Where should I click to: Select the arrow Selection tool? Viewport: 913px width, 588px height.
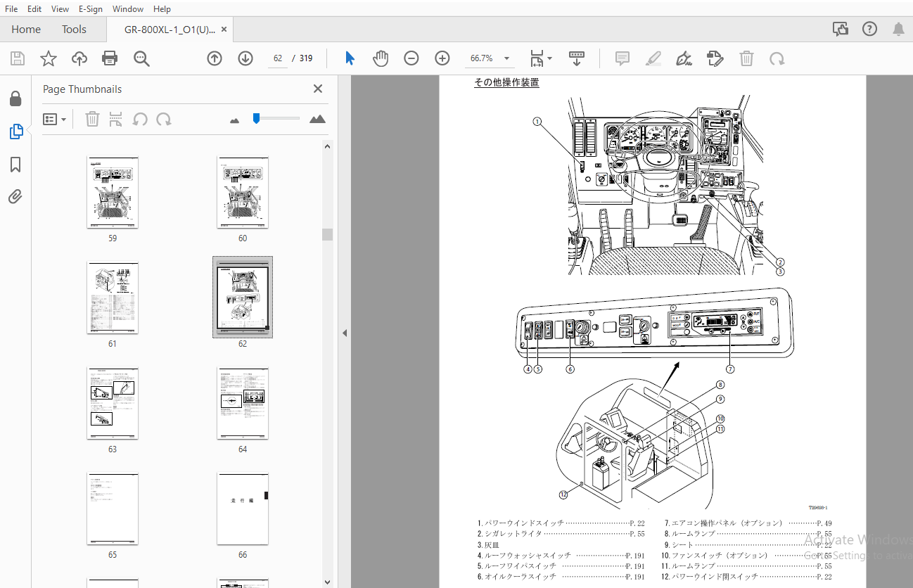pos(350,58)
